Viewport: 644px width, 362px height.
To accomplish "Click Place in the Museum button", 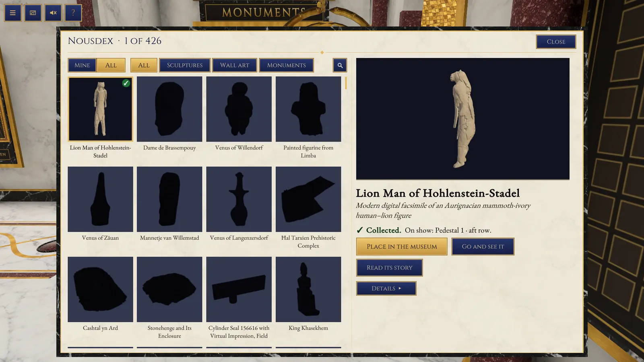I will pyautogui.click(x=402, y=247).
